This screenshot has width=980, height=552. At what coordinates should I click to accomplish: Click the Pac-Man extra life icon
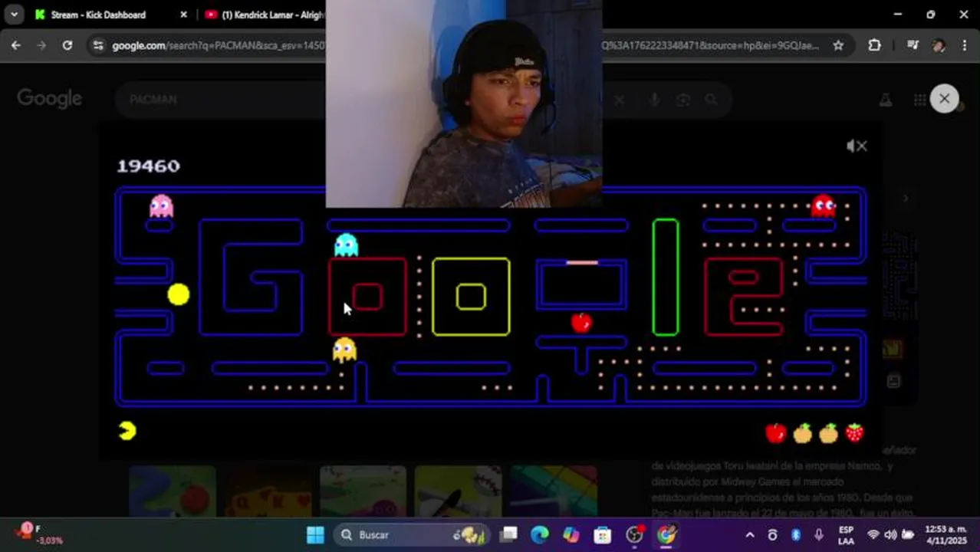[x=127, y=431]
